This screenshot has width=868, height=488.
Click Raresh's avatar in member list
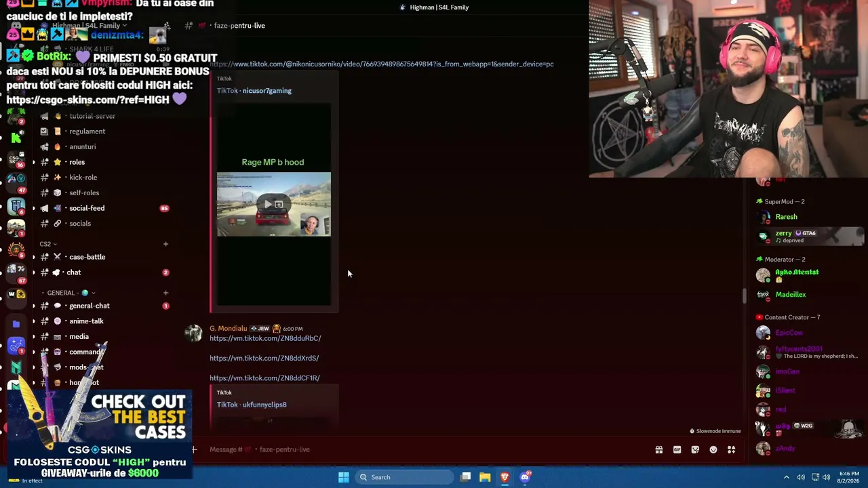764,217
